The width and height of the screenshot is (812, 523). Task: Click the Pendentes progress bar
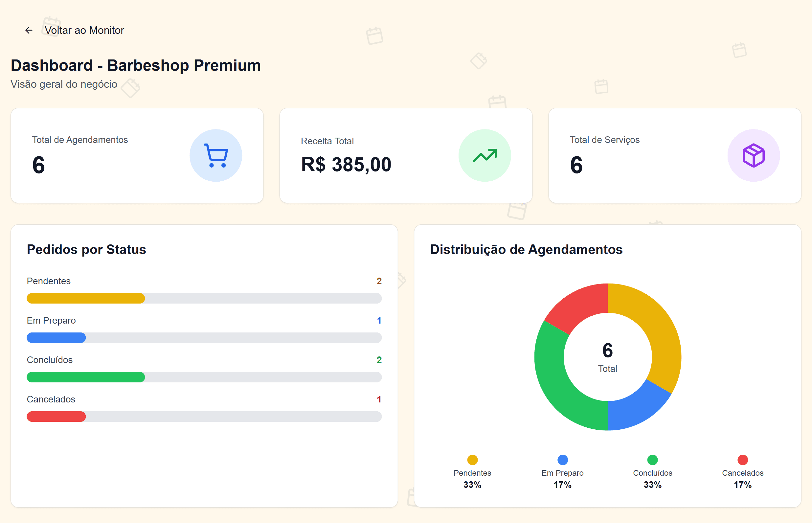85,298
